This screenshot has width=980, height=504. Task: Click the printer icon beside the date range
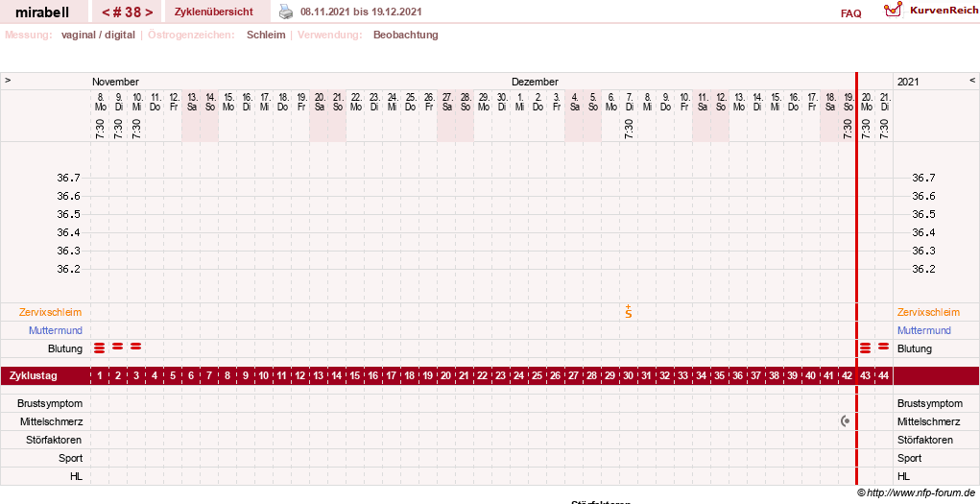click(x=286, y=12)
